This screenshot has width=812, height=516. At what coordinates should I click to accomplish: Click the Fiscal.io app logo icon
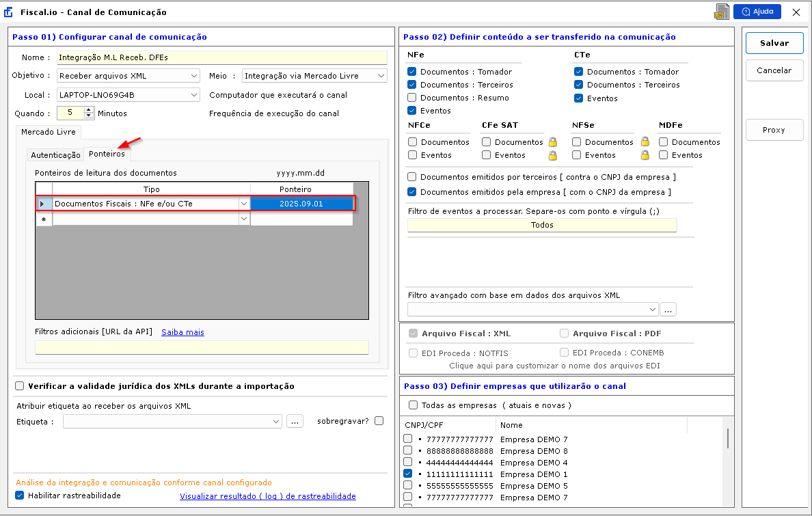[9, 12]
